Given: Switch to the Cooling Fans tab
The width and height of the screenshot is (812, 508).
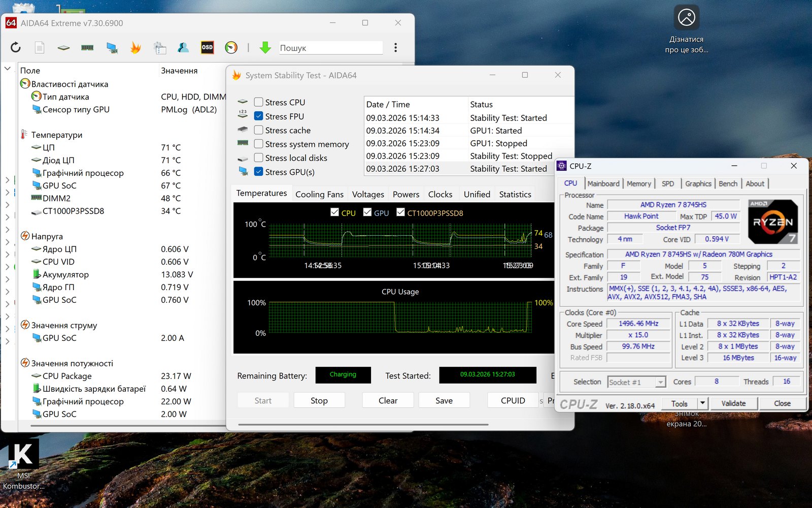Looking at the screenshot, I should coord(319,194).
